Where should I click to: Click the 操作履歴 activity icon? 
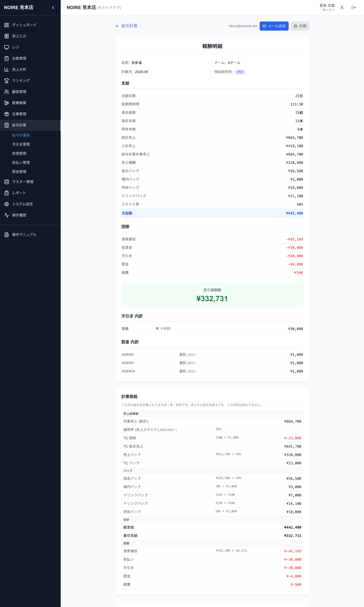coord(7,215)
